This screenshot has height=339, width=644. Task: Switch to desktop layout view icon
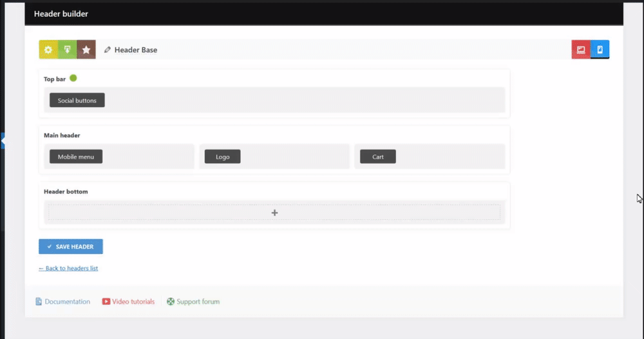(x=581, y=50)
